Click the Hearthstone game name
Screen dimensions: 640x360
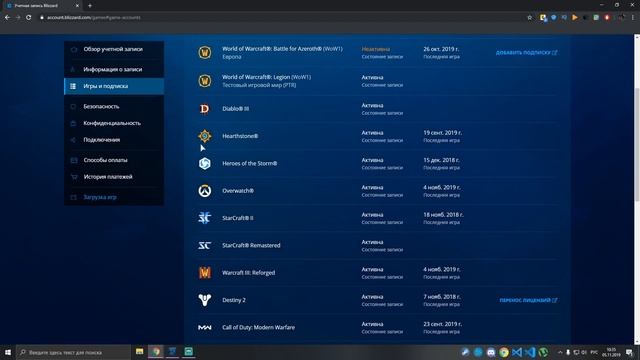[240, 136]
